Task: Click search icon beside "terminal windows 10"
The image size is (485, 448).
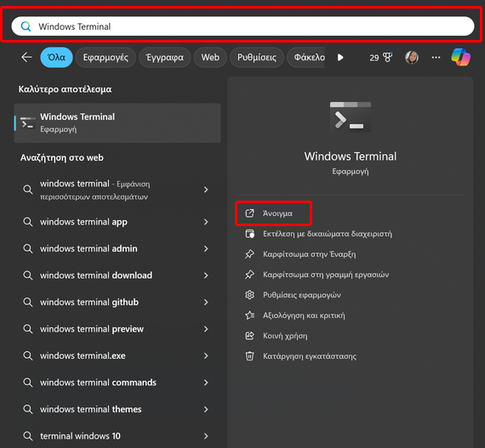Action: (28, 436)
